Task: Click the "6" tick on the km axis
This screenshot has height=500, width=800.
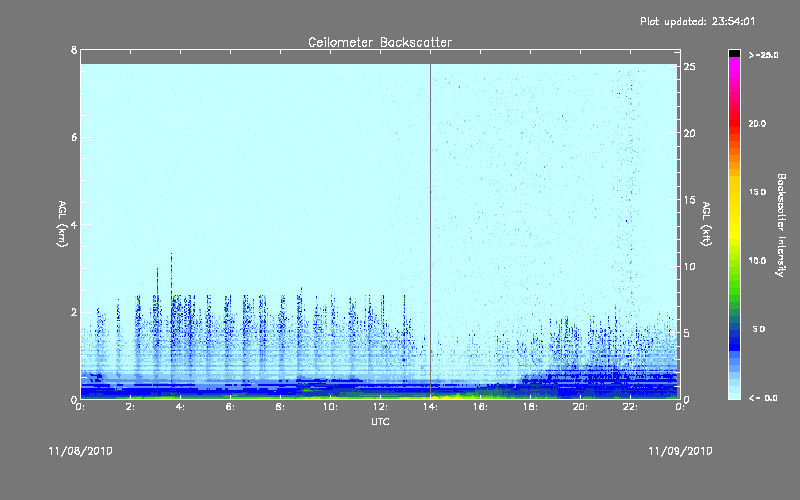Action: point(74,137)
